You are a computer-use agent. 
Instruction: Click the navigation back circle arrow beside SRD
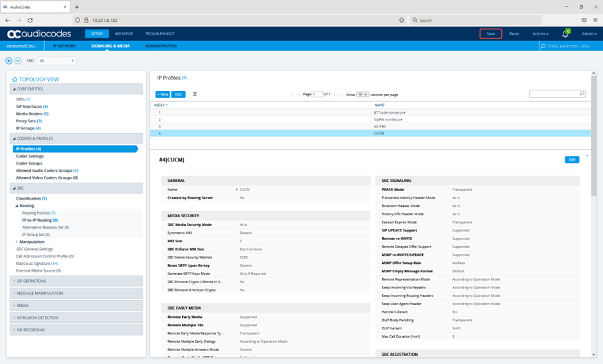tap(8, 61)
